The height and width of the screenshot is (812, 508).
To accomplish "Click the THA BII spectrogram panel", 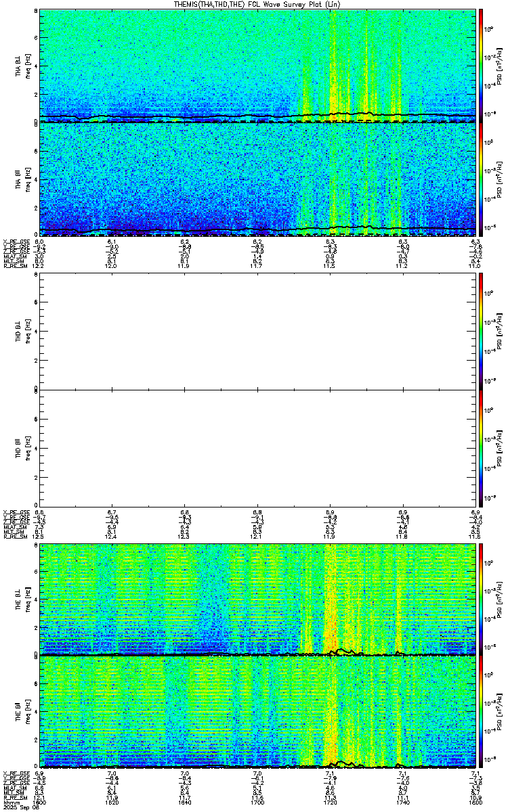I will pos(257,179).
